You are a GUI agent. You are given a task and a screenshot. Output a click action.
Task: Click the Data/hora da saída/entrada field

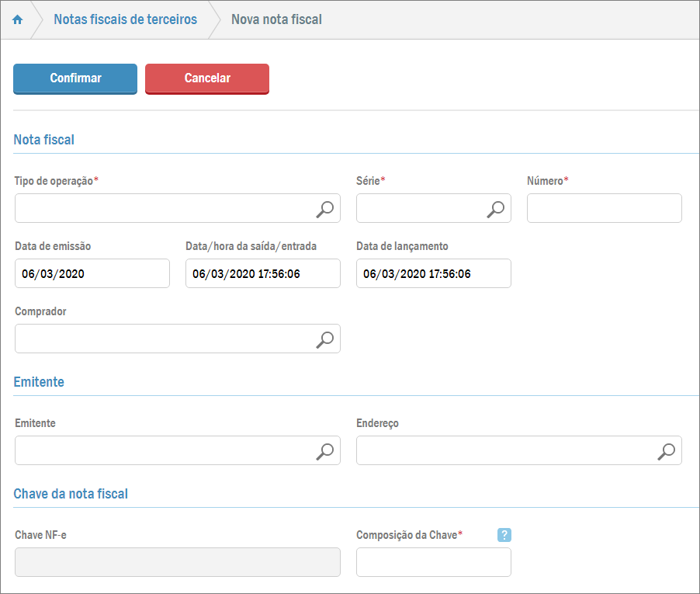pos(262,273)
